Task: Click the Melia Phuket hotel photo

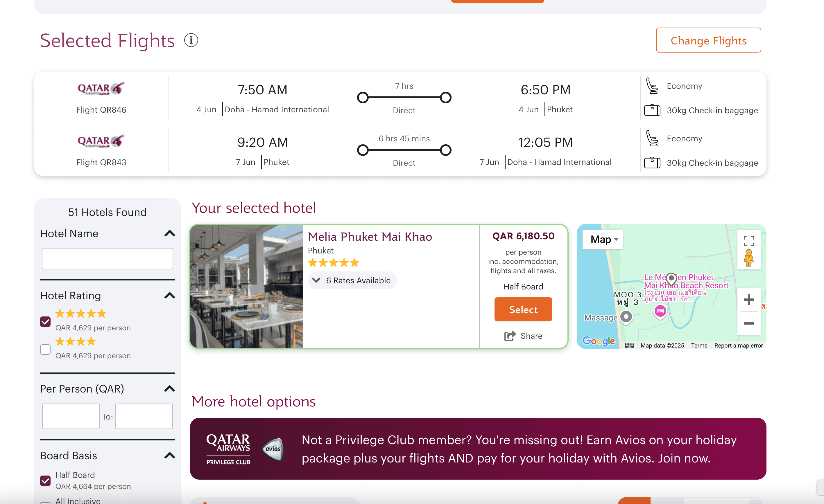Action: pos(247,287)
